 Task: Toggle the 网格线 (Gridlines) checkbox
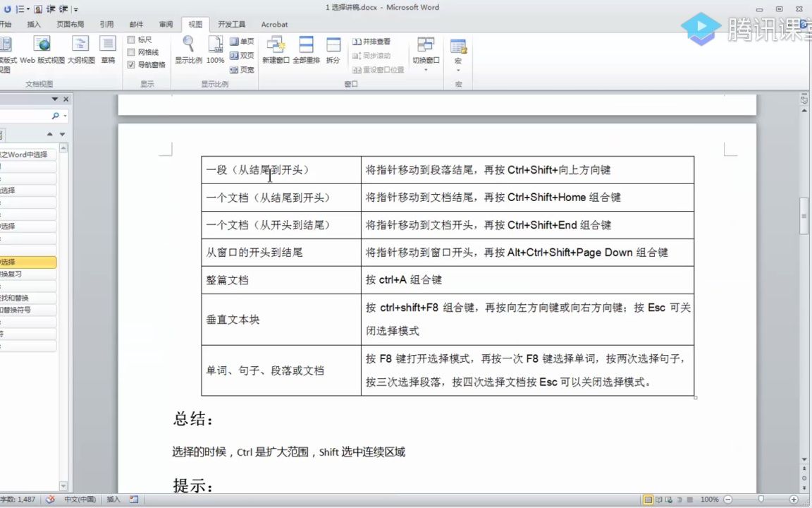[x=131, y=52]
